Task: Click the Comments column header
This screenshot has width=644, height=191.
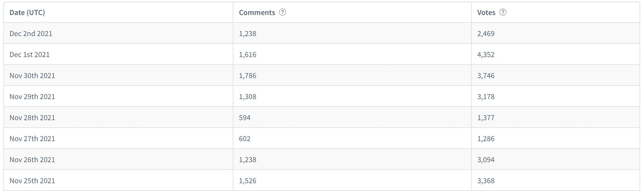Action: (x=257, y=12)
